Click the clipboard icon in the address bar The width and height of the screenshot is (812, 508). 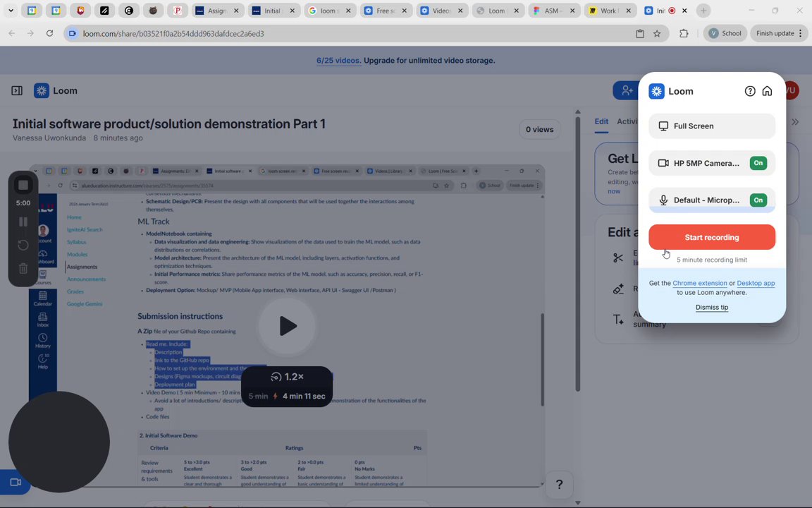[640, 34]
